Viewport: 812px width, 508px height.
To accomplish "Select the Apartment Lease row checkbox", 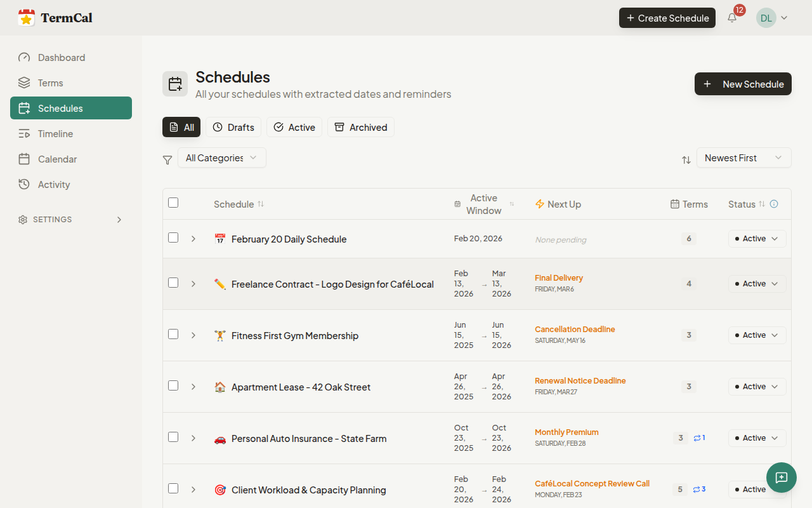I will click(x=173, y=385).
